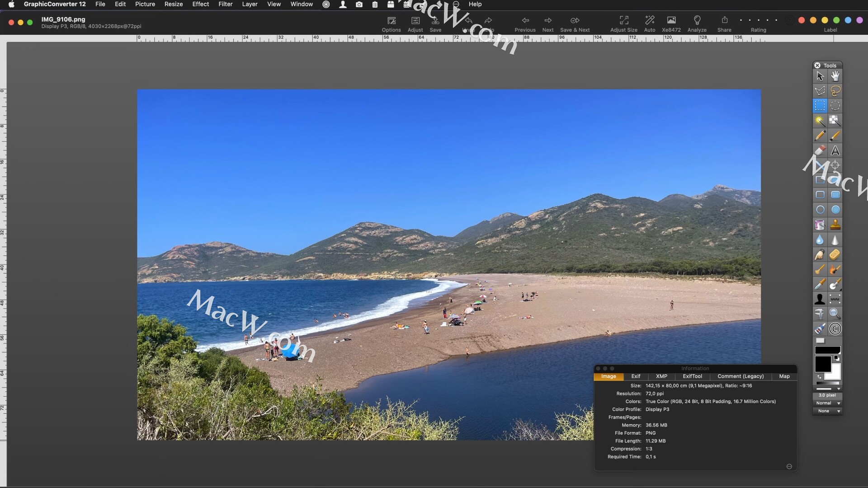Select the paint brush tool
This screenshot has width=868, height=488.
[x=835, y=136]
